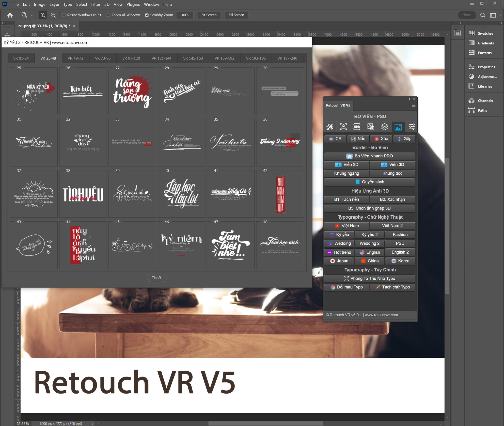Expand the workspace switcher dropdown arrow
Screen dimensions: 504x426
501,15
